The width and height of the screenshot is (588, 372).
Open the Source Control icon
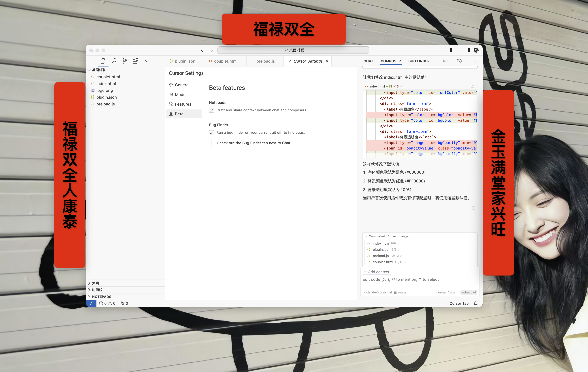click(125, 61)
